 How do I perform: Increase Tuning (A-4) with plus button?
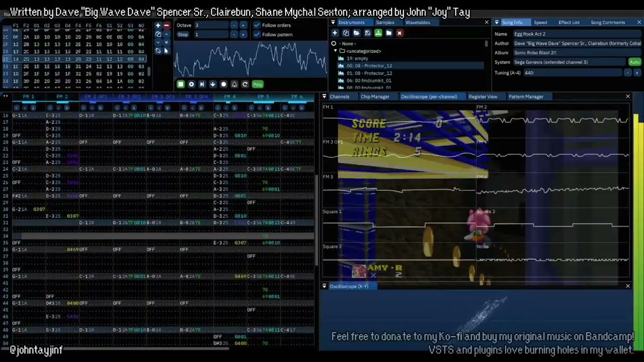(x=637, y=73)
